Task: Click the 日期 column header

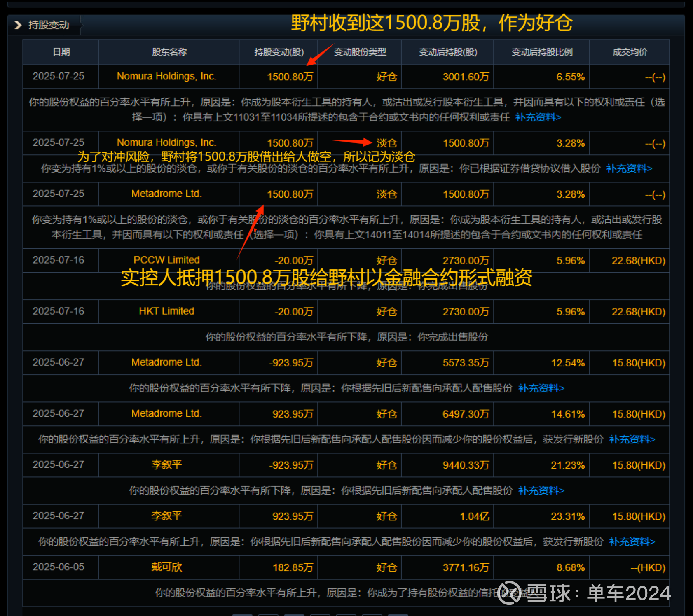Action: pyautogui.click(x=61, y=52)
